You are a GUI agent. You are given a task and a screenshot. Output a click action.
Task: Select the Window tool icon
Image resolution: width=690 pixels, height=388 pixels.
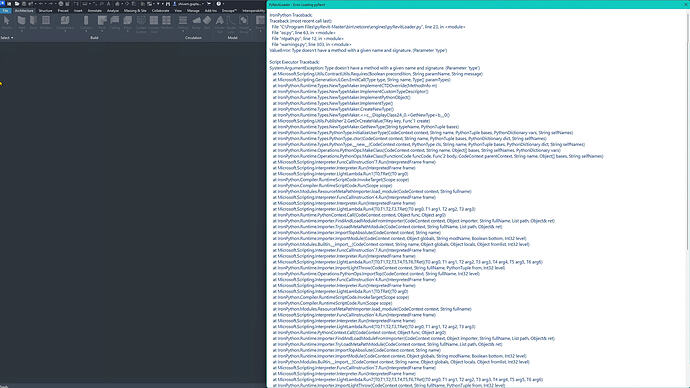pyautogui.click(x=46, y=20)
